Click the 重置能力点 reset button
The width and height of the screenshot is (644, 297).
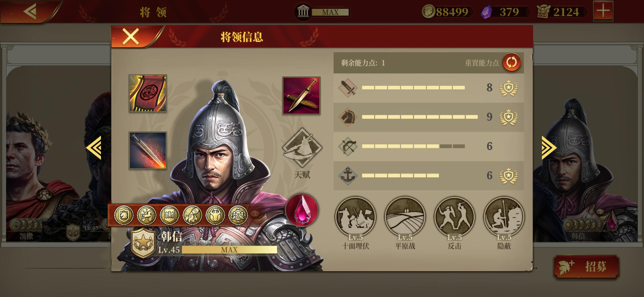[x=512, y=62]
